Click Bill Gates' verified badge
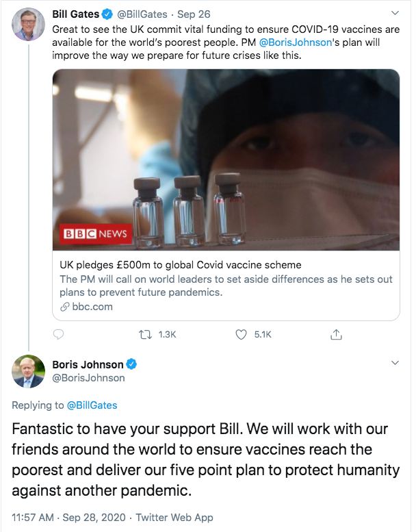Viewport: 416px width, 532px height. click(108, 14)
